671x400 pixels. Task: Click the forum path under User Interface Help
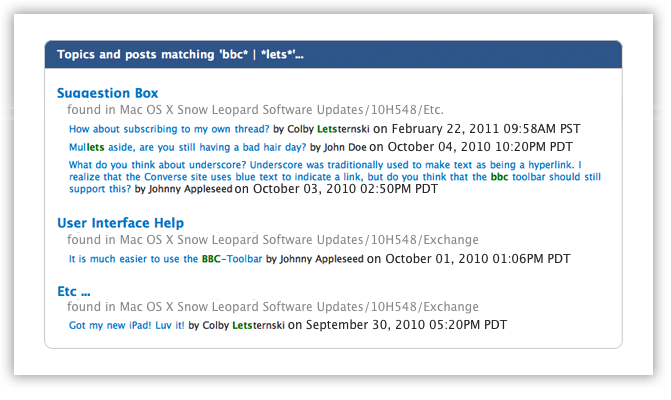click(273, 240)
